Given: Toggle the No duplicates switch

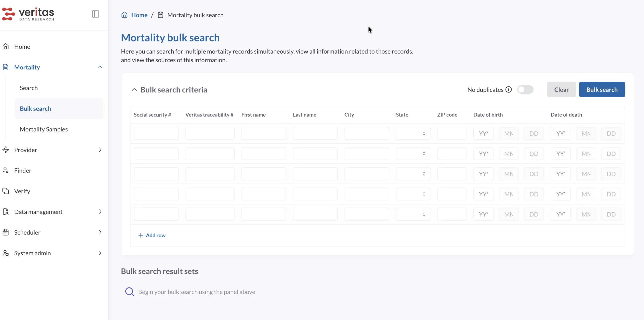Looking at the screenshot, I should coord(525,89).
